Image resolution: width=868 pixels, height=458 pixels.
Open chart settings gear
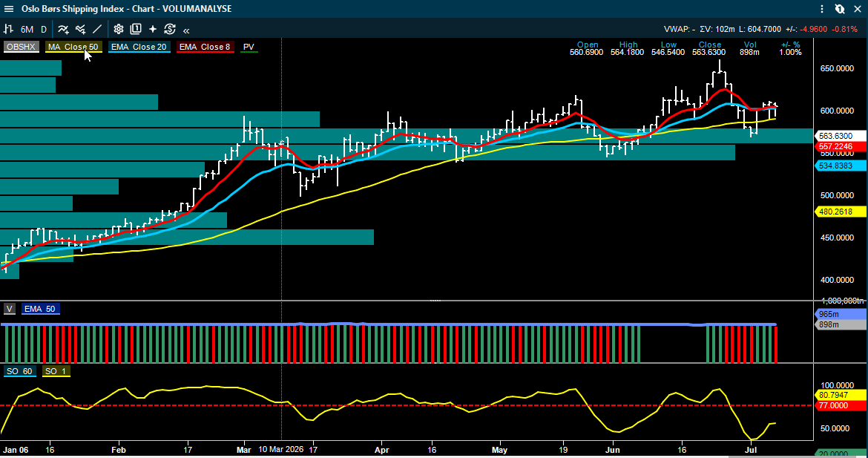point(119,30)
